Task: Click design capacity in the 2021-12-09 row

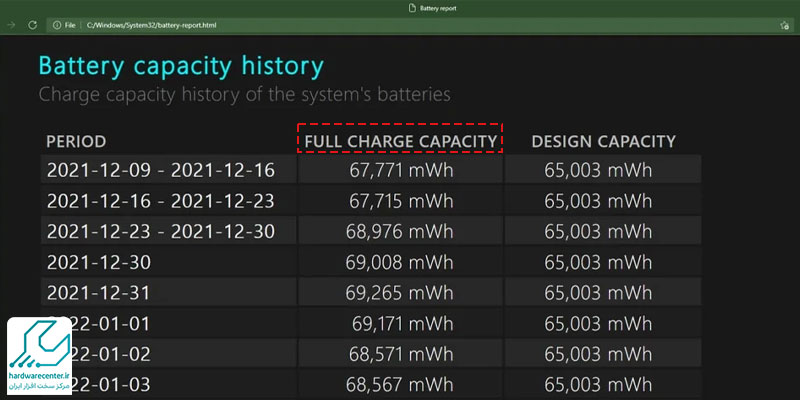Action: 598,170
